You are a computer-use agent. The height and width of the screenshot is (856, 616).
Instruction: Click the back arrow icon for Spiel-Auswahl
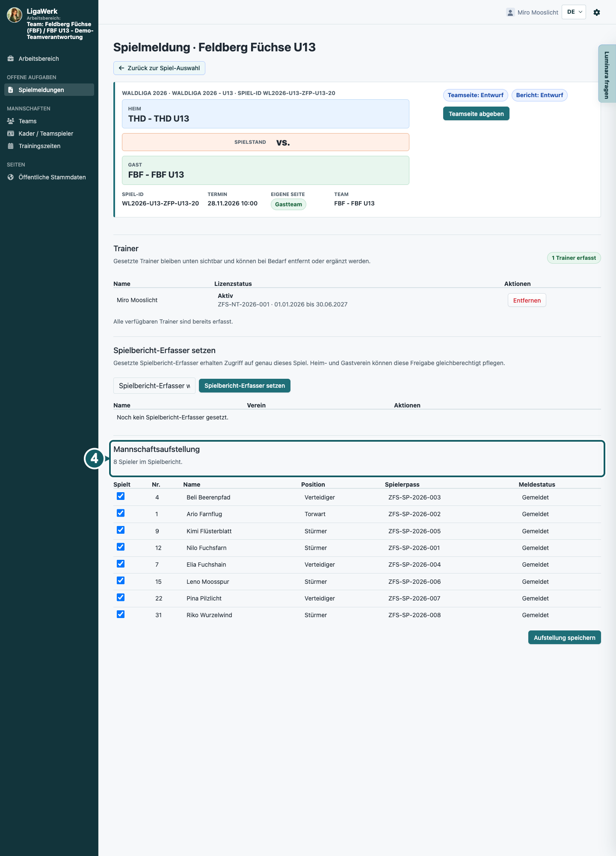(x=121, y=68)
